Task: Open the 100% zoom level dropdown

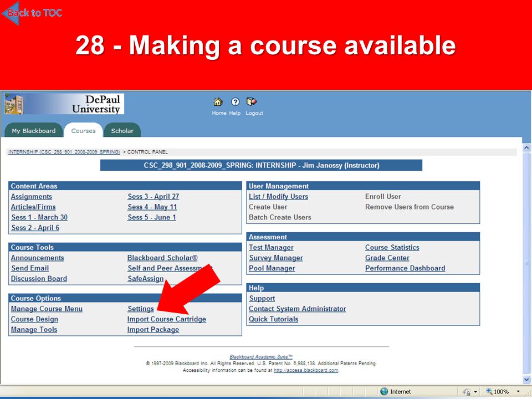Action: (x=518, y=392)
